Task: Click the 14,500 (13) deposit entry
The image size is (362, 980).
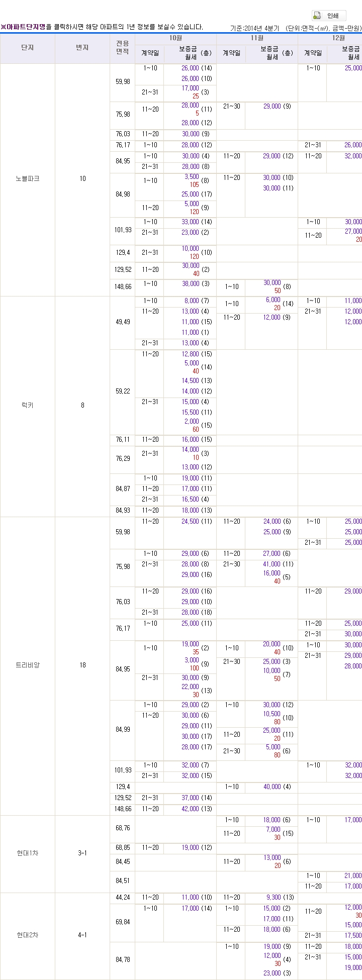Action: tap(197, 381)
